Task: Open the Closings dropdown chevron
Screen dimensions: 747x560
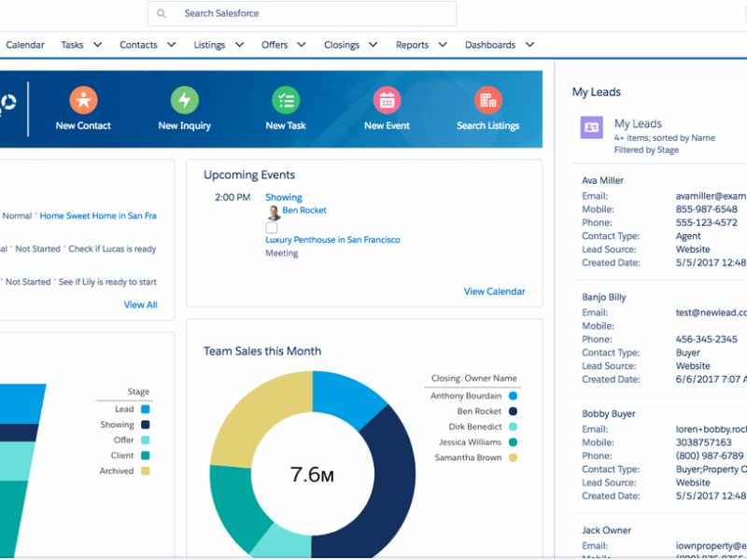Action: [x=373, y=44]
